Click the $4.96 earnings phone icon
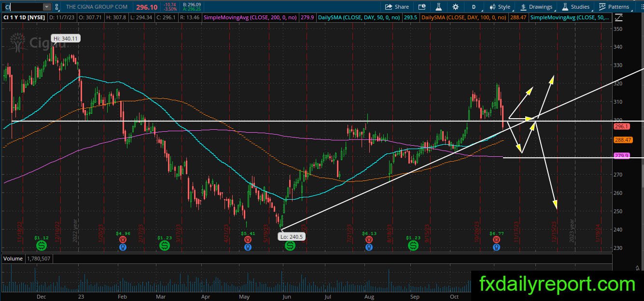Screen dimensions: 644x301 pyautogui.click(x=123, y=239)
